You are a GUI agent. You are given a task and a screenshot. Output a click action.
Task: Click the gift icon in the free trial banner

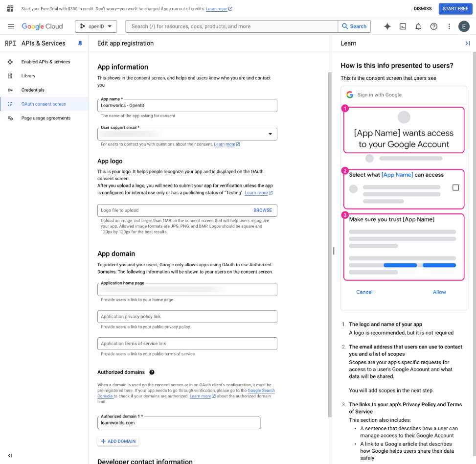[10, 8]
